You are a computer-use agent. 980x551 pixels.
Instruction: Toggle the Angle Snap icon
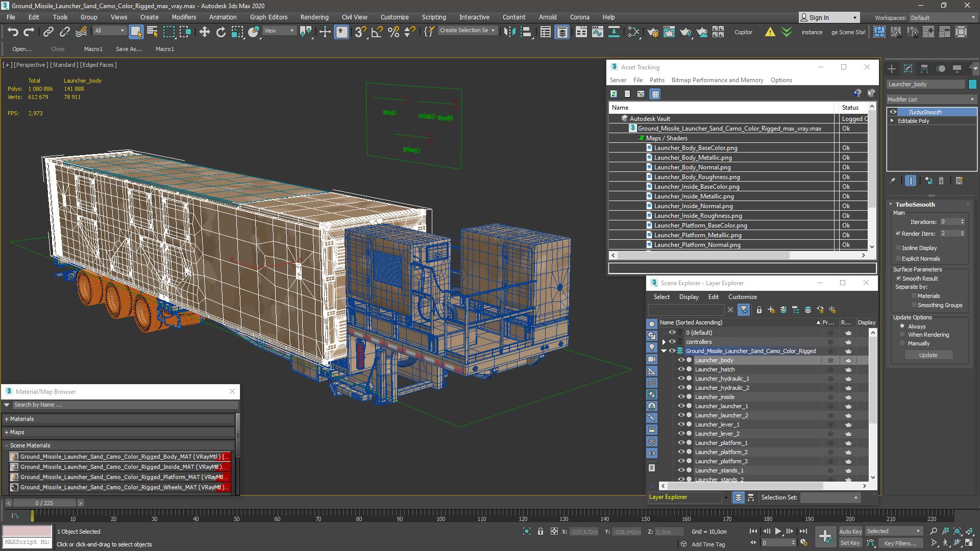tap(377, 32)
